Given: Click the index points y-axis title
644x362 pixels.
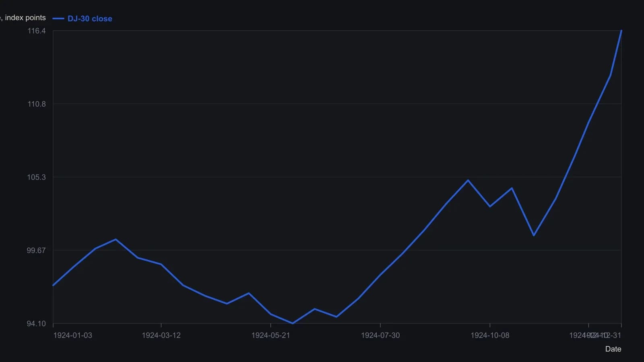Looking at the screenshot, I should (x=23, y=18).
